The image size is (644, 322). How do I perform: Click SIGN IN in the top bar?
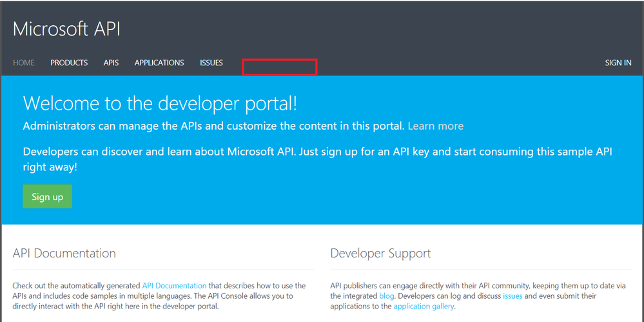(x=618, y=63)
